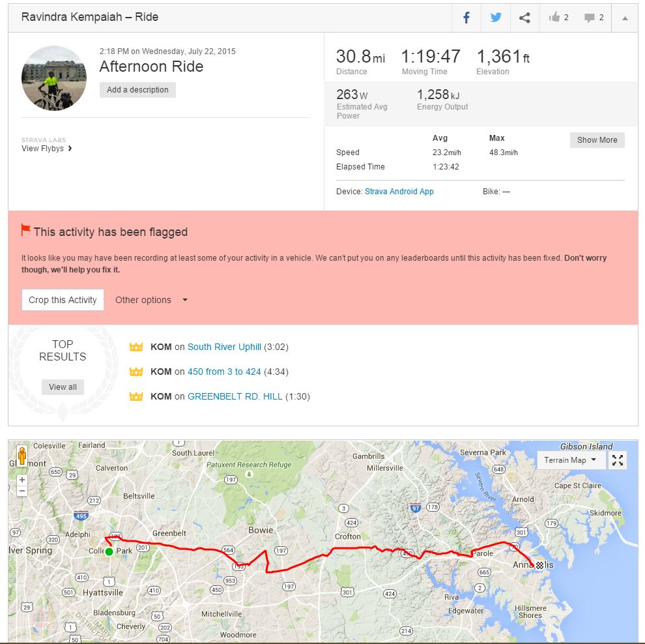Screen dimensions: 645x644
Task: Click the rider profile photo
Action: click(x=54, y=78)
